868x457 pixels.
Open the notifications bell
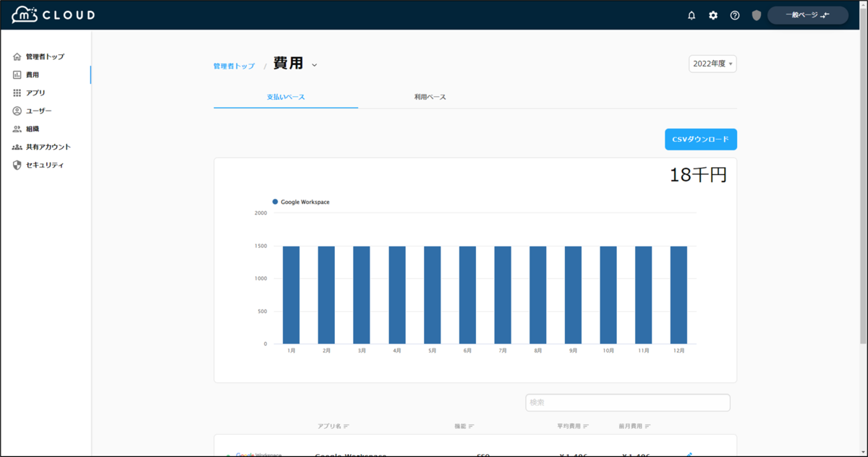point(692,15)
